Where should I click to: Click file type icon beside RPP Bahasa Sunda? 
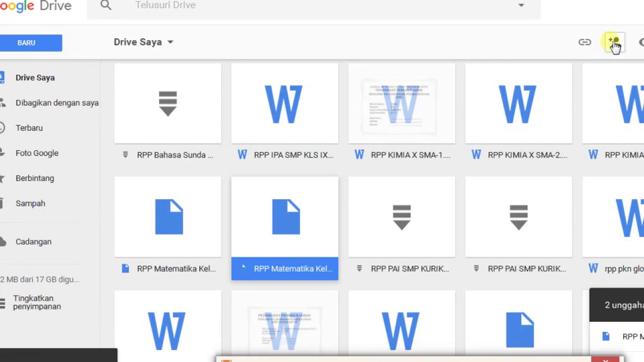126,155
